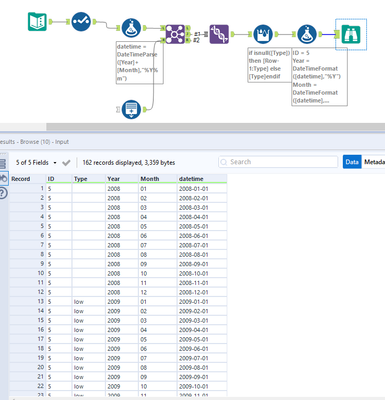Viewport: 385px width, 400px height.
Task: Select the second Formula tool before Browse
Action: coord(307,34)
